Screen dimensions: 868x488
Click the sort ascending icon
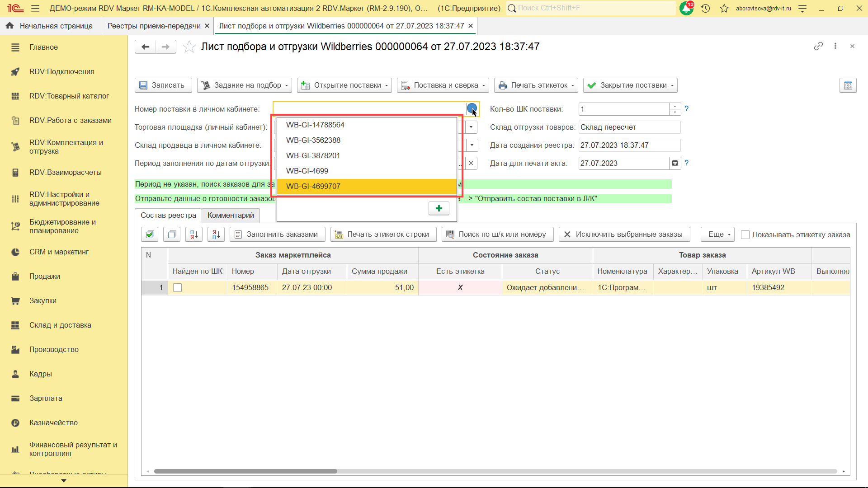[x=194, y=234]
